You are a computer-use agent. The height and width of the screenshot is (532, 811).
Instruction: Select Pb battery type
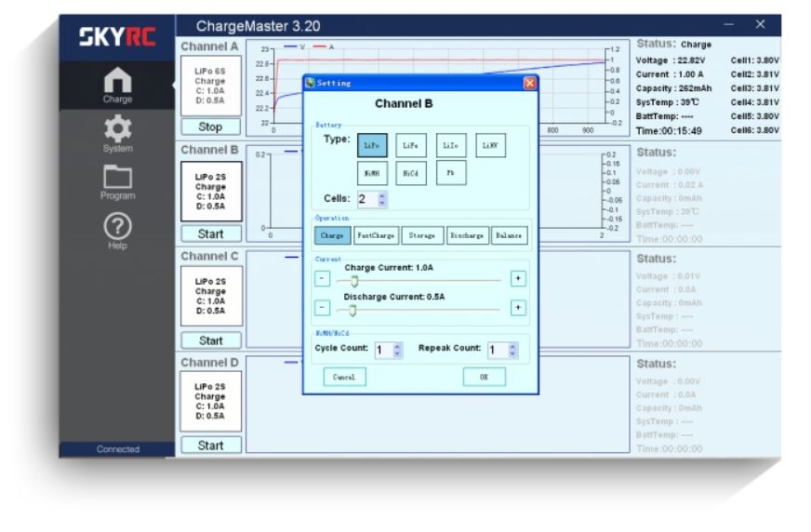coord(450,173)
